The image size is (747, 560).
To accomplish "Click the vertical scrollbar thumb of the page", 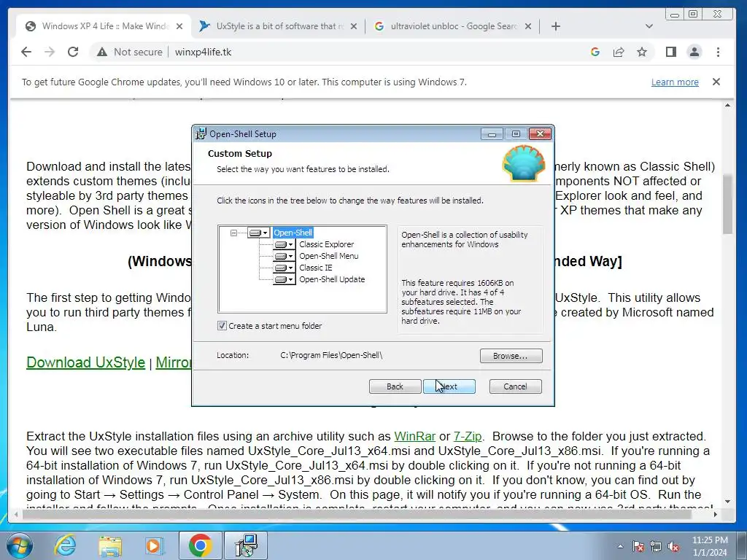I will point(727,204).
